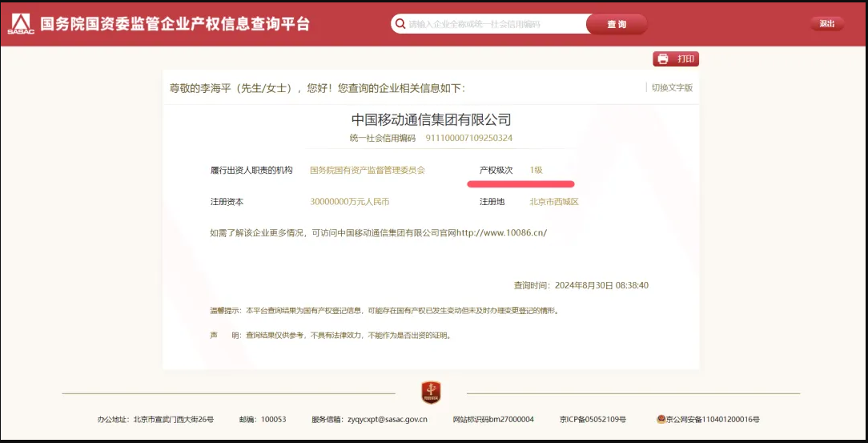
Task: Click the office address 北京市宣武门西大街26号
Action: click(x=173, y=419)
